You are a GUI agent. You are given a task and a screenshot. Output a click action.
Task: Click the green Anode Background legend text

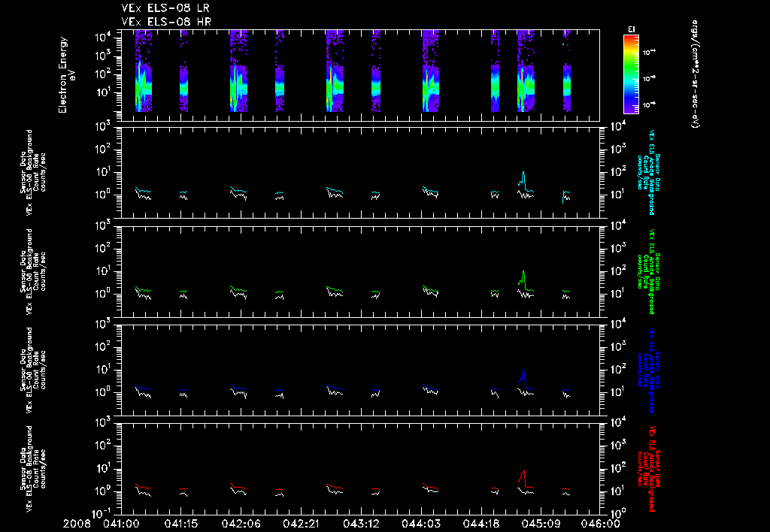[x=652, y=271]
